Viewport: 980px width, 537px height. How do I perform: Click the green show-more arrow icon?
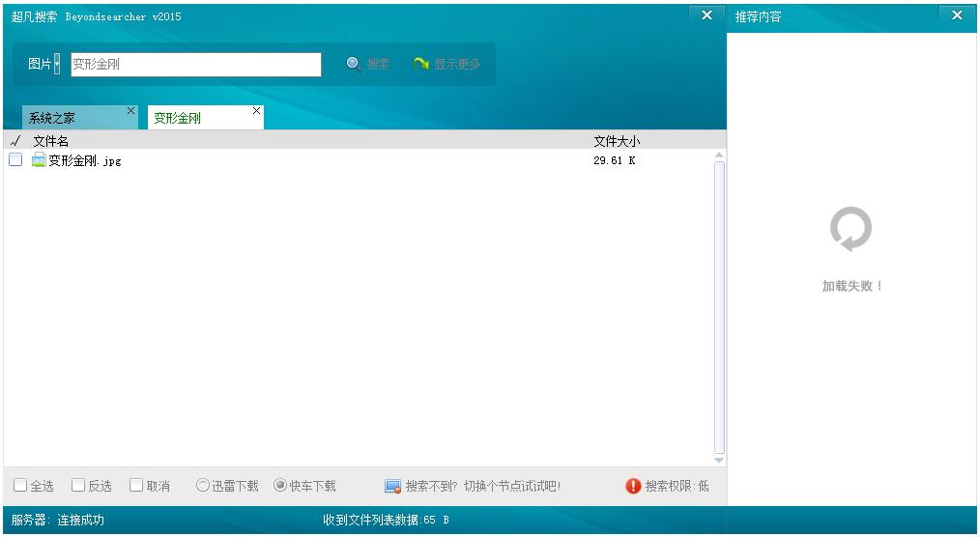click(421, 64)
